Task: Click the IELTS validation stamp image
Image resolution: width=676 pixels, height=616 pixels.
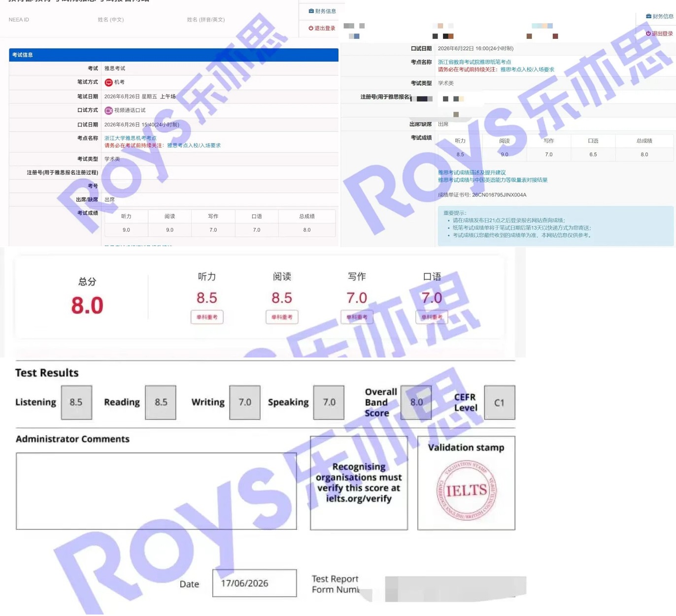Action: [x=467, y=490]
